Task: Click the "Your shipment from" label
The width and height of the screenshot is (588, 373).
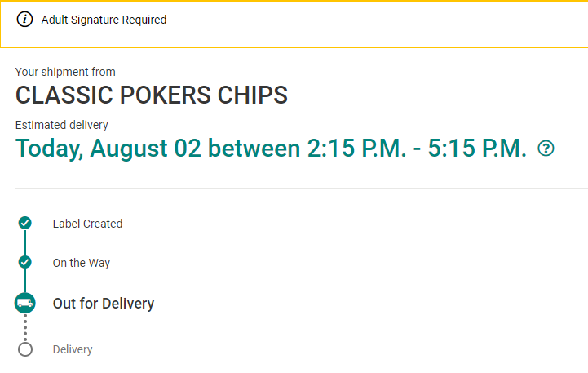Action: (x=65, y=73)
